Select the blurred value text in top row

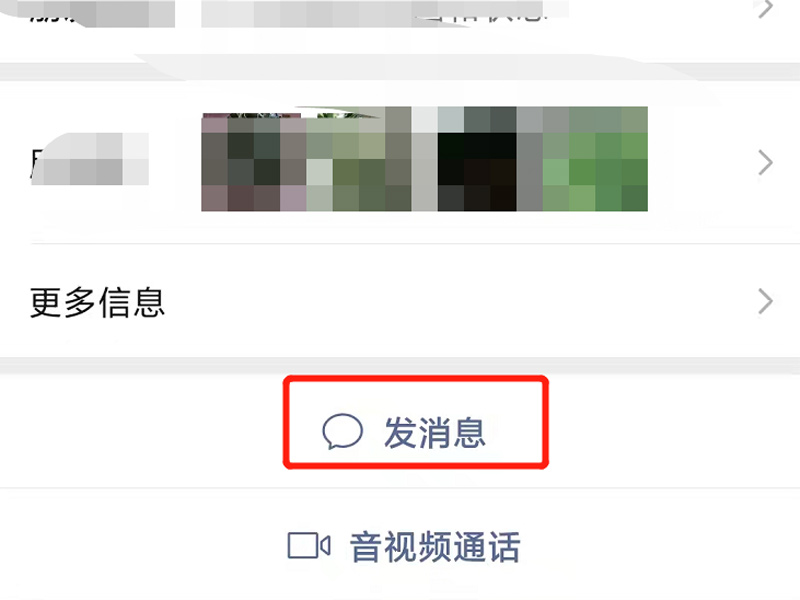[385, 13]
